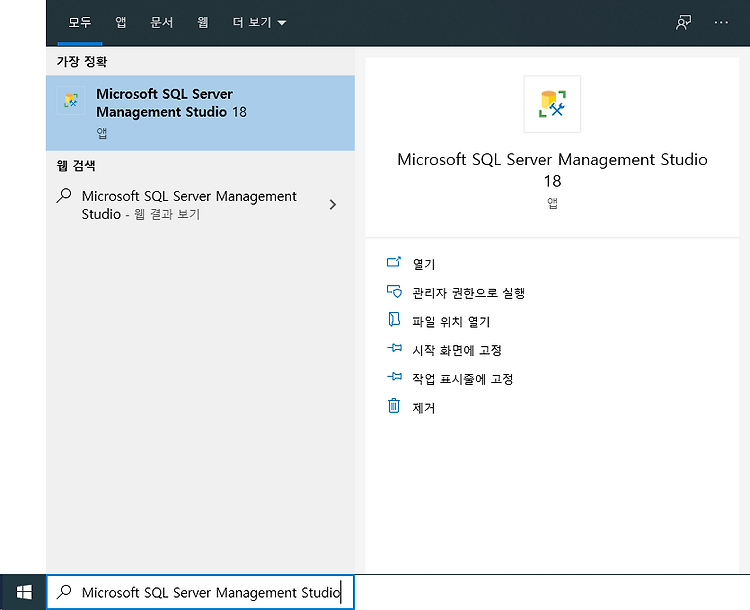The image size is (750, 610).
Task: Click the pin icon for 작업 표시줄에 고정
Action: (394, 377)
